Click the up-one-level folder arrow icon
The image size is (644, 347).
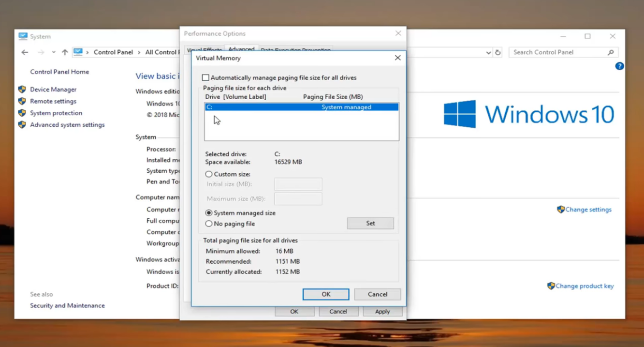pos(65,52)
